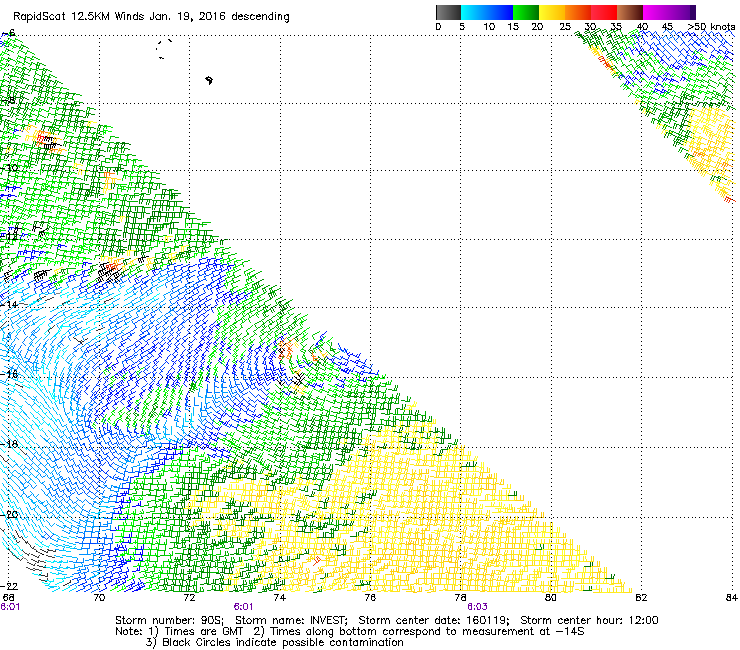Click the latitude label "-22"

click(x=9, y=586)
